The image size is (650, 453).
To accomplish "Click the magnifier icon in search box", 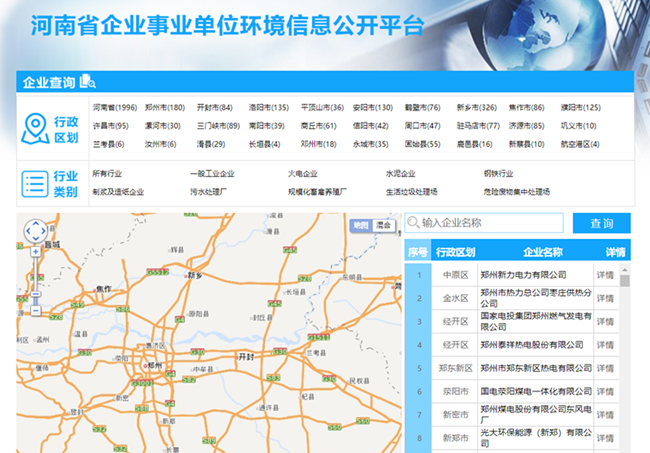I will tap(412, 223).
